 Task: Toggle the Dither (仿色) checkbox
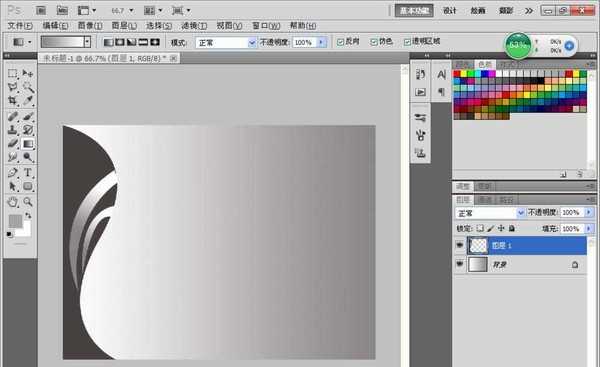click(x=374, y=42)
